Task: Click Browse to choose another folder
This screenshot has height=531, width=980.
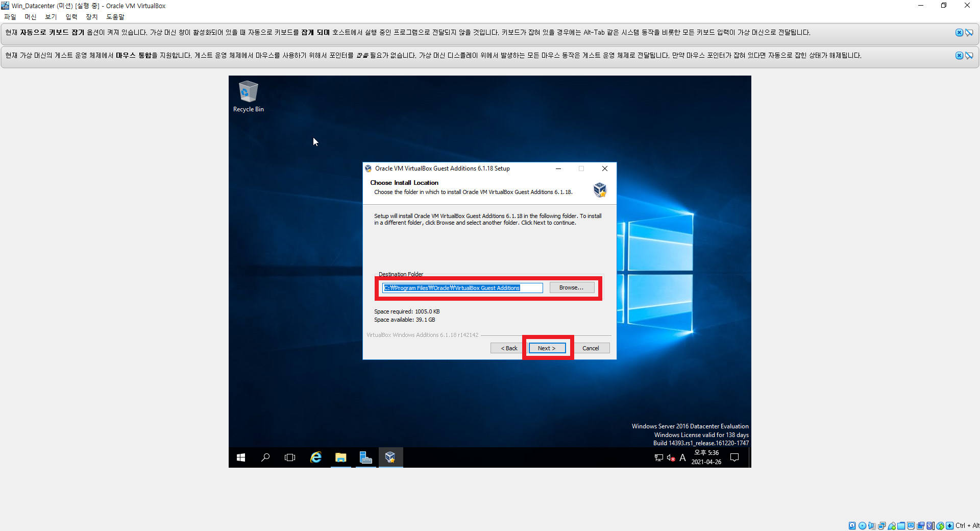Action: click(572, 288)
